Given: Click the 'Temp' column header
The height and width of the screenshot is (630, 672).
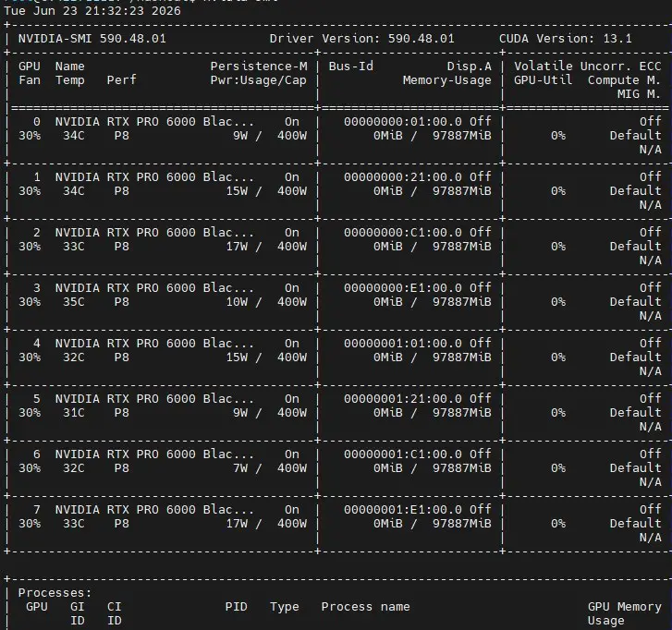Looking at the screenshot, I should 70,80.
